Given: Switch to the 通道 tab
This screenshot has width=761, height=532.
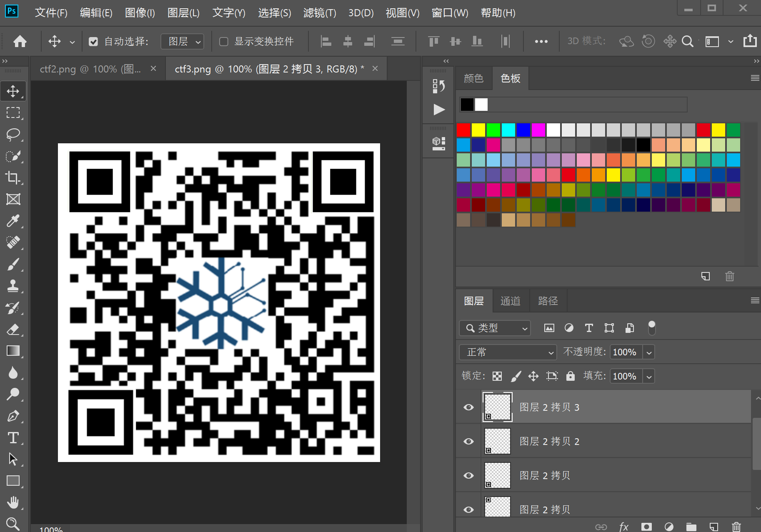Looking at the screenshot, I should [510, 301].
